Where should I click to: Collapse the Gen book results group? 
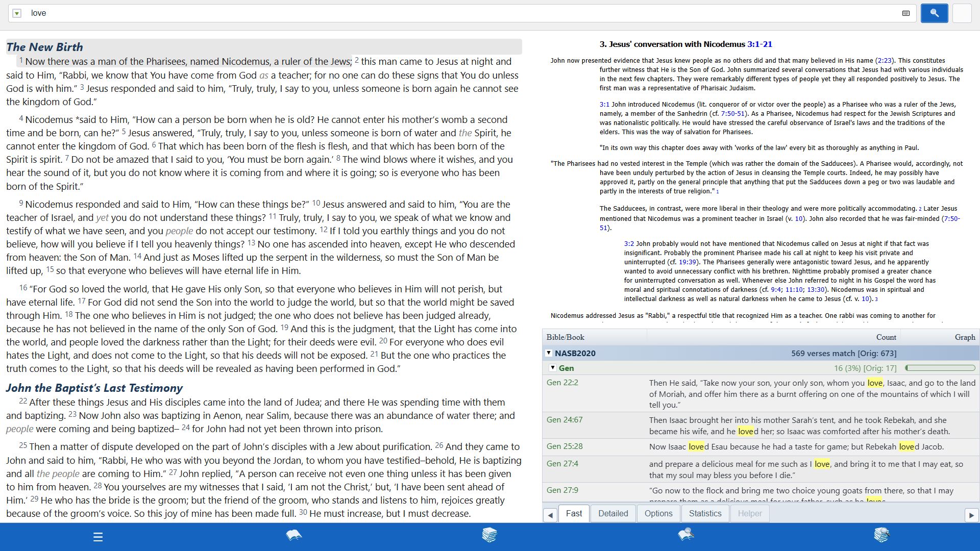coord(552,368)
